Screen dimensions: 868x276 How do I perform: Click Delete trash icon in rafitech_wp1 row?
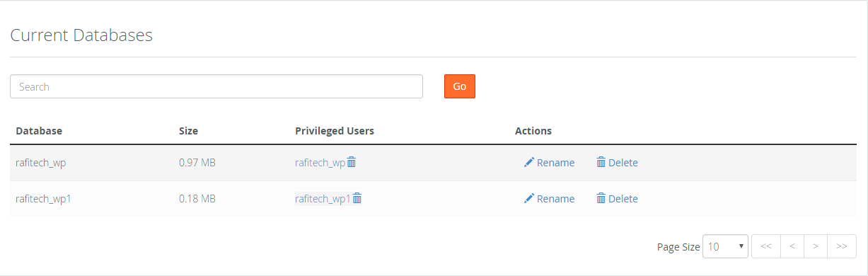coord(601,198)
